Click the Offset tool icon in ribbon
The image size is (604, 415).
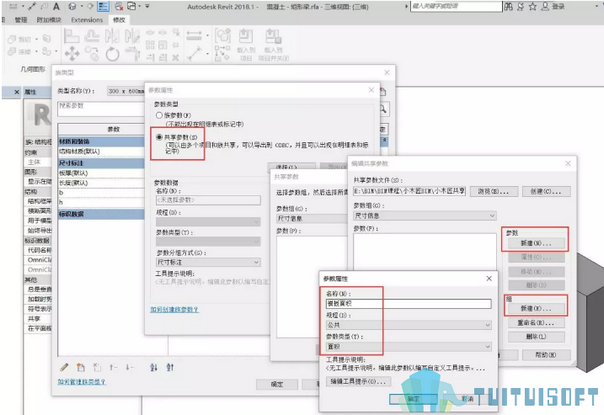point(92,36)
